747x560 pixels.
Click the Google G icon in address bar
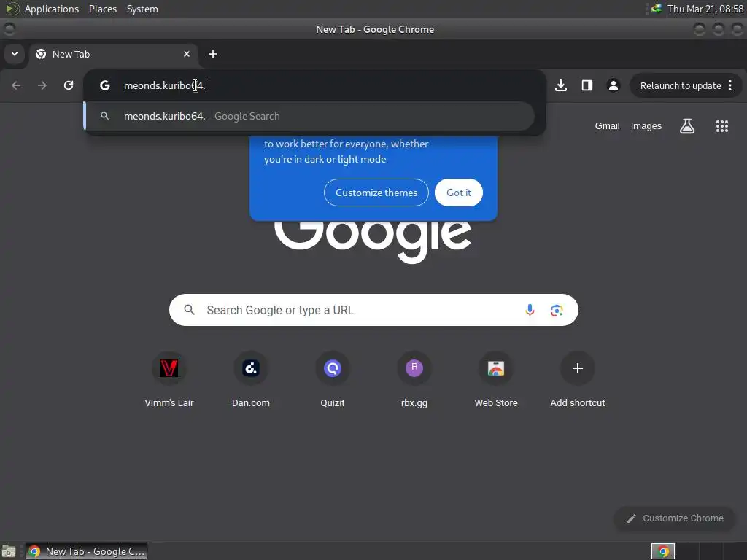click(105, 85)
